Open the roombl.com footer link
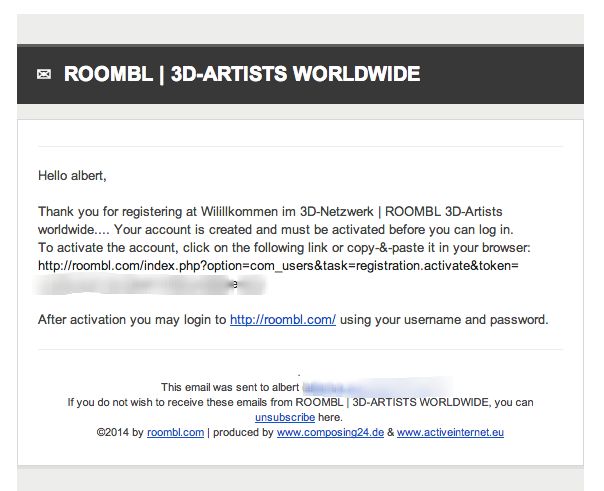604x491 pixels. [x=175, y=432]
